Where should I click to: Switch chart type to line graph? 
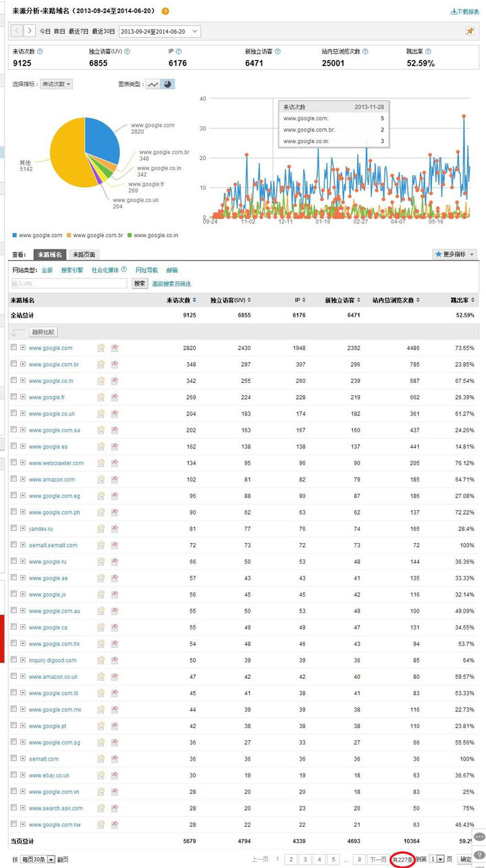[x=153, y=84]
